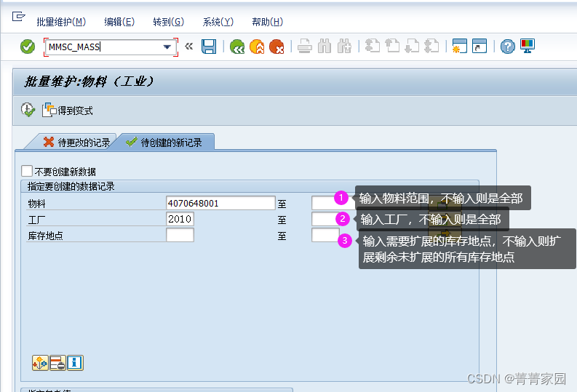Click the Print icon in toolbar
This screenshot has height=392, width=577.
pos(305,47)
